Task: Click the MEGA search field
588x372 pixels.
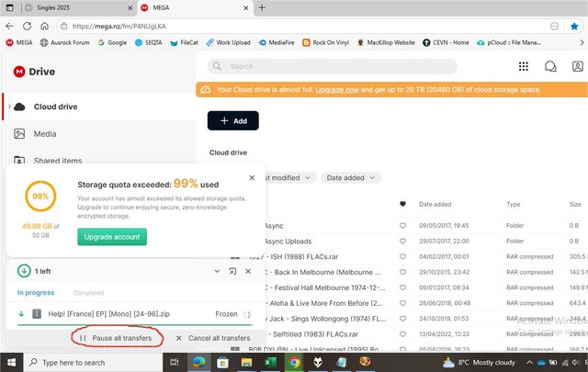Action: click(x=333, y=66)
